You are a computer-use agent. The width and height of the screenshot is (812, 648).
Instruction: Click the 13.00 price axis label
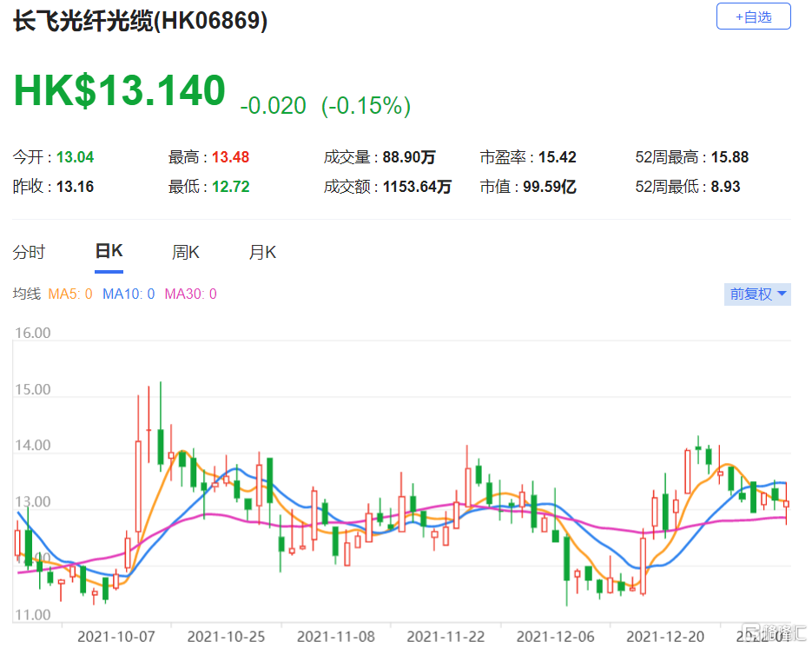tap(33, 501)
